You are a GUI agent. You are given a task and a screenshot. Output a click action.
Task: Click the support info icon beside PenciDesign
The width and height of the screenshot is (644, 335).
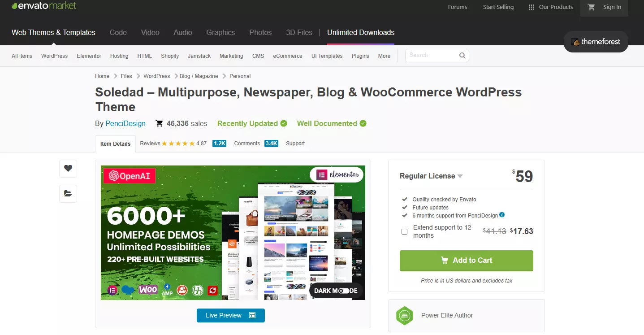502,215
